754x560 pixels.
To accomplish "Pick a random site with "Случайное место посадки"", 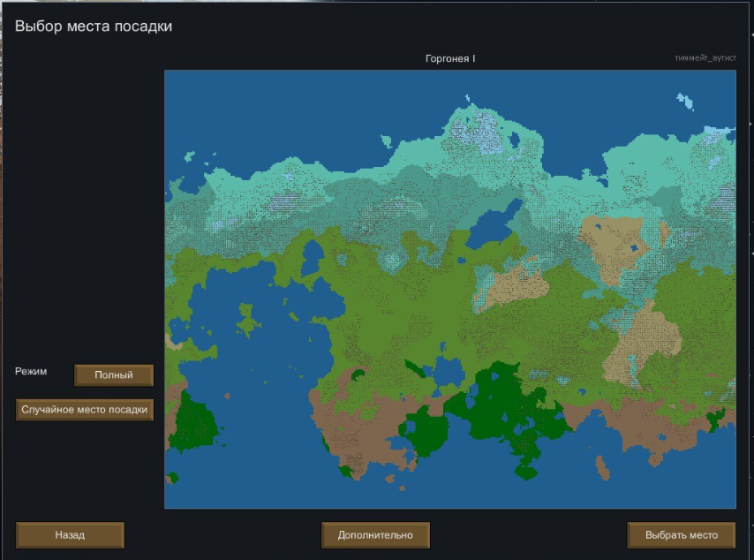I will (85, 410).
